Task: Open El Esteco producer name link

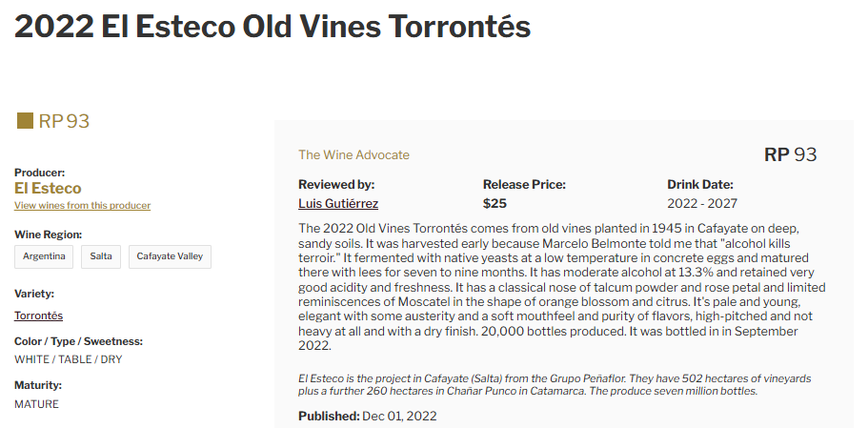Action: point(48,188)
